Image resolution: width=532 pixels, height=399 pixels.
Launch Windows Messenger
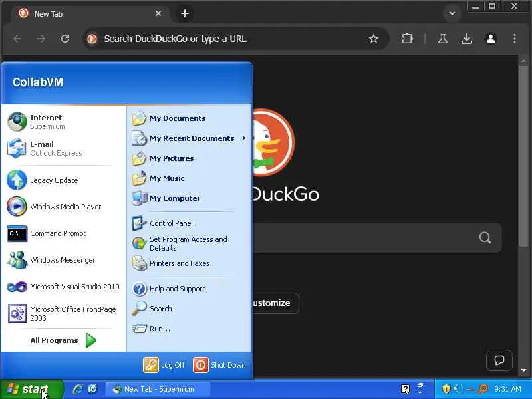pos(64,260)
